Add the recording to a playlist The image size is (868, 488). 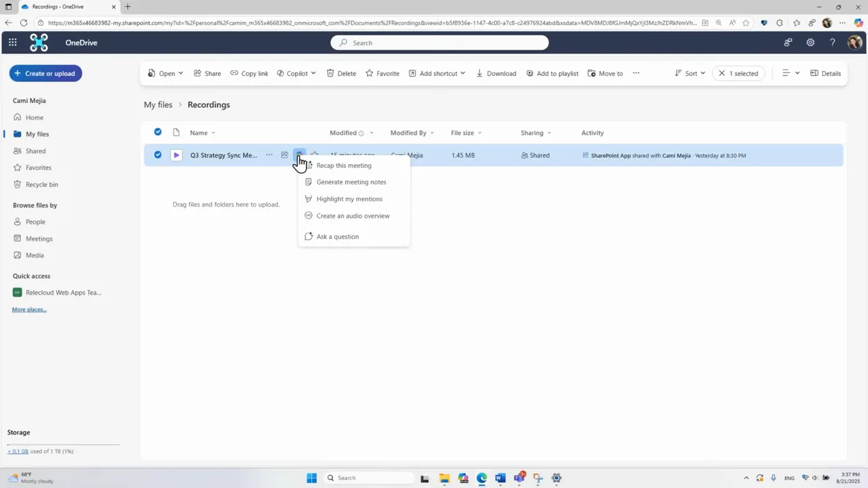tap(552, 73)
